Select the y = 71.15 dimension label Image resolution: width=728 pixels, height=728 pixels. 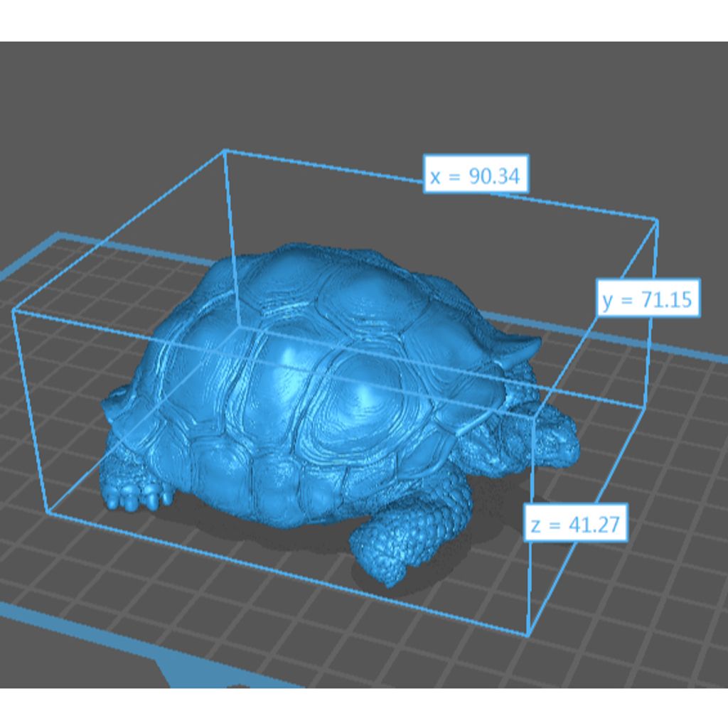(x=646, y=299)
